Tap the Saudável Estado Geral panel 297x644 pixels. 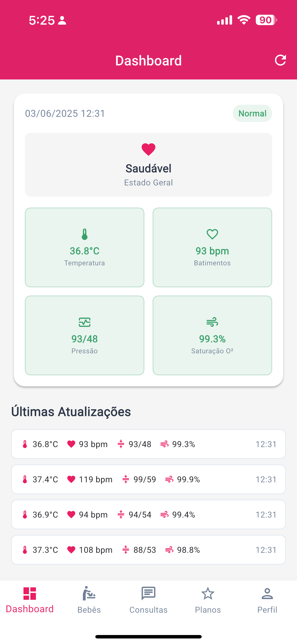tap(148, 165)
